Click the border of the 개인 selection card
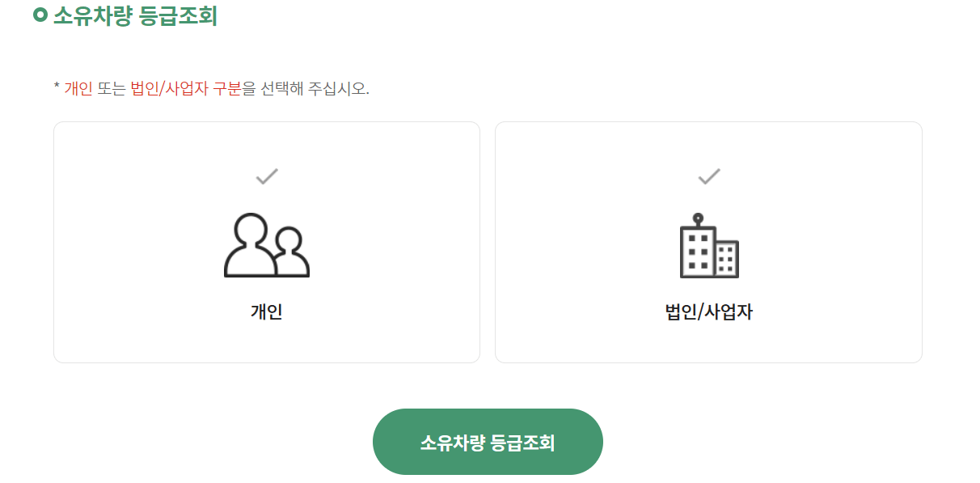Screen dimensions: 980x483 point(54,241)
